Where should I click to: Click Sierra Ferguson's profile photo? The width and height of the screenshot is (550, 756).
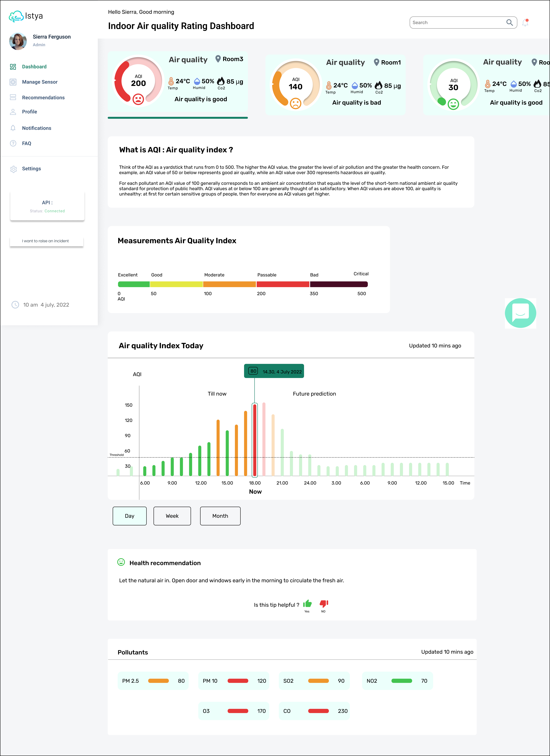pos(18,41)
